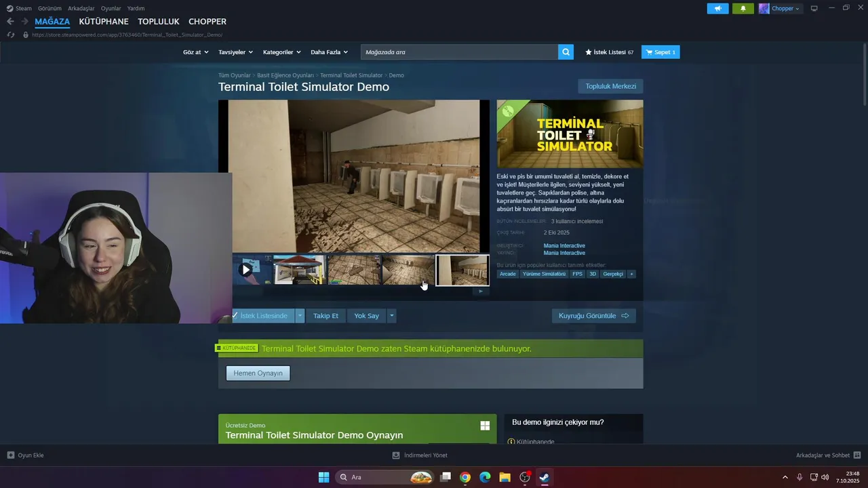Open the Gerçekçi tag
This screenshot has width=868, height=488.
[x=613, y=274]
